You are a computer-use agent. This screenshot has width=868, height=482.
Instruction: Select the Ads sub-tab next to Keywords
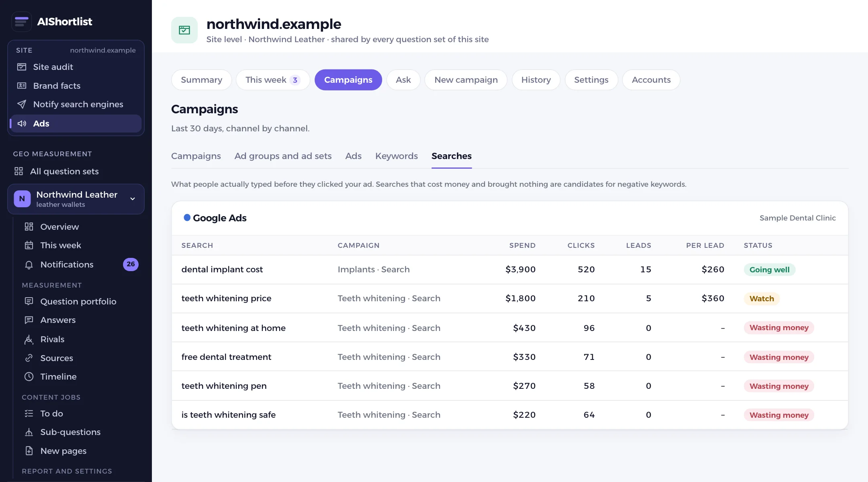click(x=354, y=156)
